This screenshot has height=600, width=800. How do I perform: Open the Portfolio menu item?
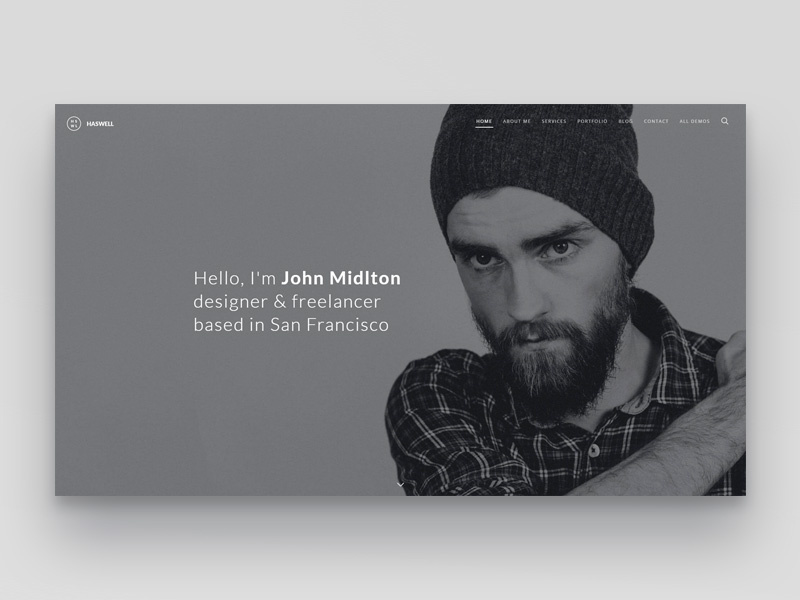592,121
